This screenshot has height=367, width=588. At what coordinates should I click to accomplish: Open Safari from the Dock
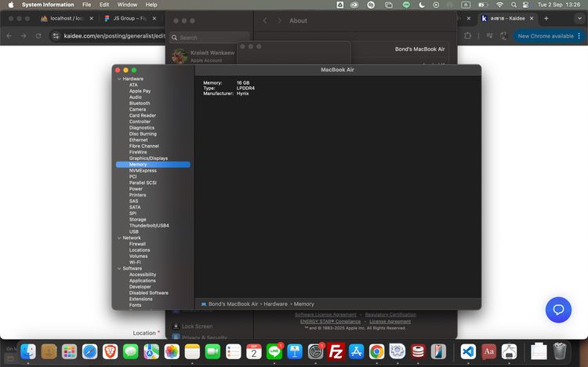click(x=89, y=351)
